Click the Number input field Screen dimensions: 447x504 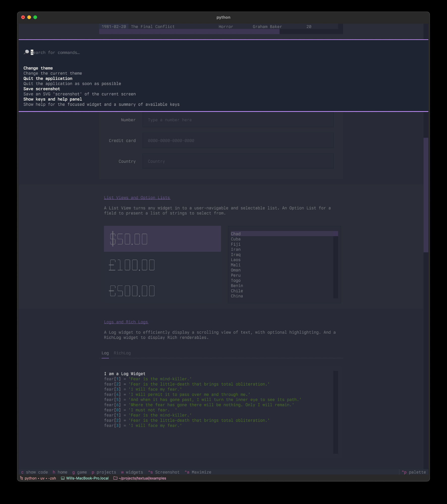coord(238,120)
